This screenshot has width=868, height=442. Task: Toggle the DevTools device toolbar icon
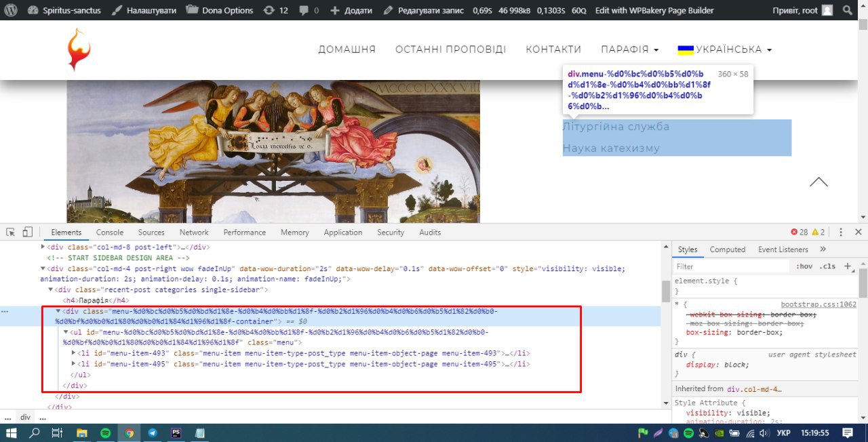28,232
